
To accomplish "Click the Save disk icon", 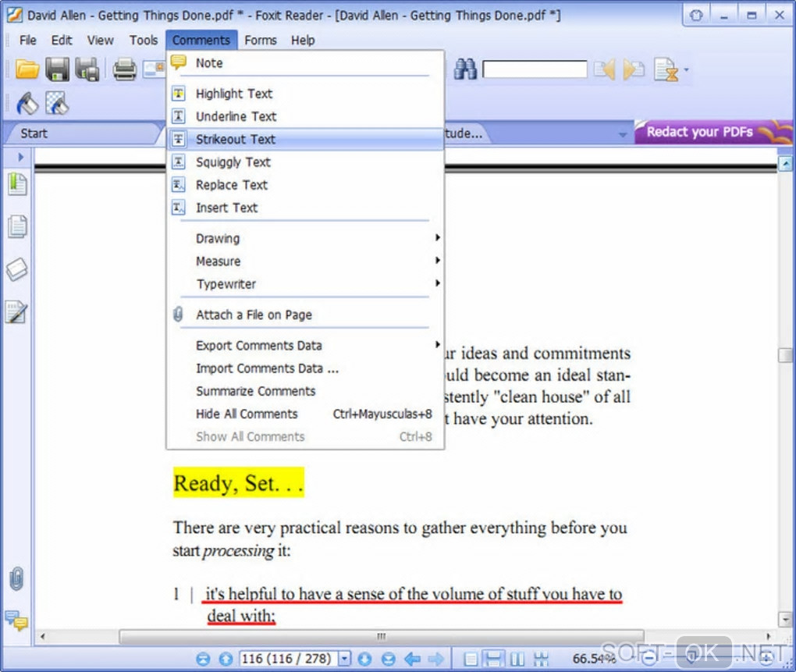I will [58, 69].
